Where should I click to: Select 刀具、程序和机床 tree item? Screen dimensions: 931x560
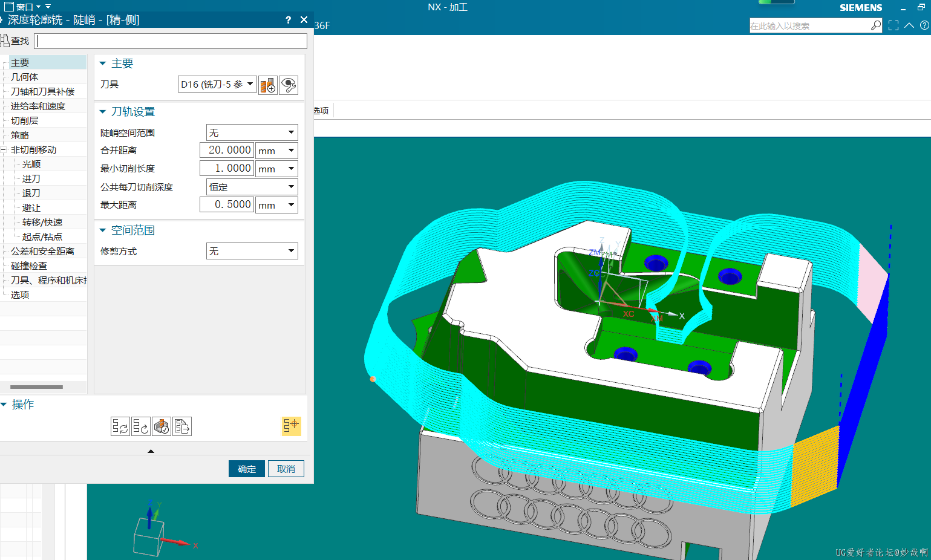click(x=47, y=280)
